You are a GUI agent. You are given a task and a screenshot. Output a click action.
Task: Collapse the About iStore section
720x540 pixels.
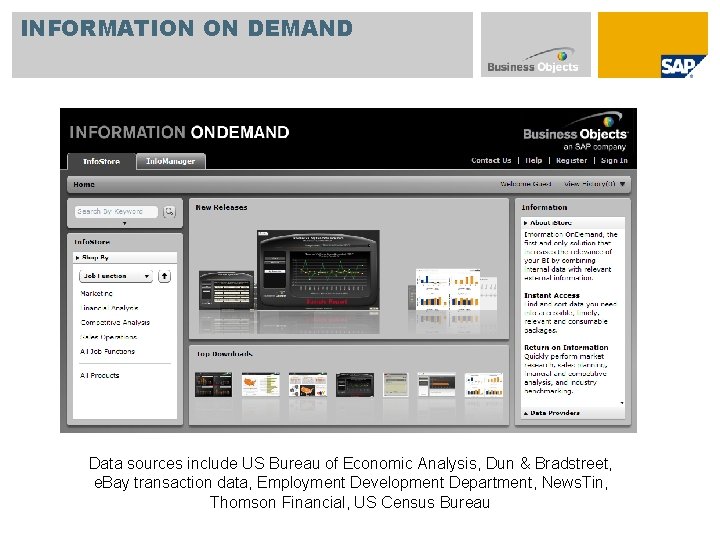click(573, 222)
